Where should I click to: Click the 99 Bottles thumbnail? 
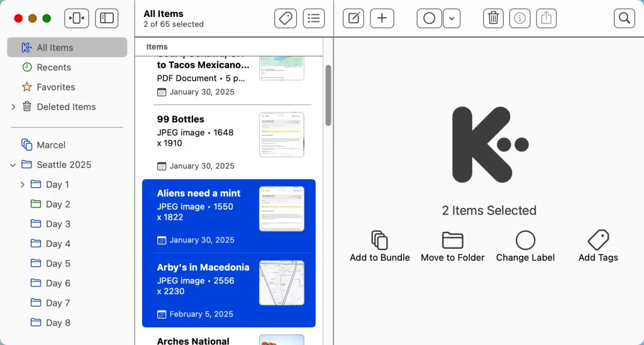(x=282, y=134)
